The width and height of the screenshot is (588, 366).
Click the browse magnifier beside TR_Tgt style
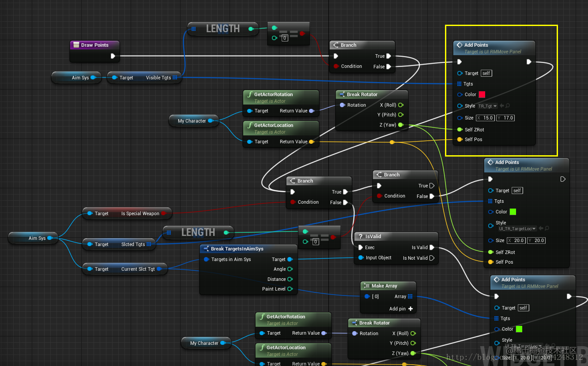tap(508, 106)
